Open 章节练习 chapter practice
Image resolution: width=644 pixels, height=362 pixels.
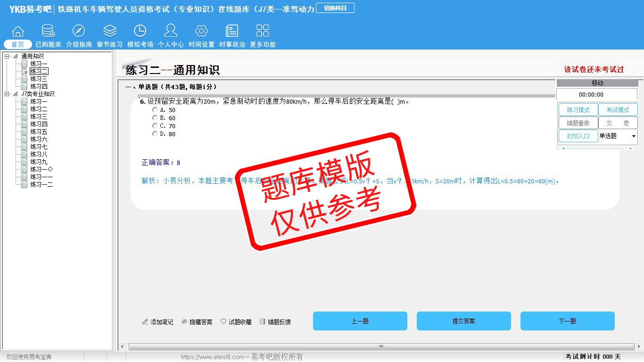109,31
